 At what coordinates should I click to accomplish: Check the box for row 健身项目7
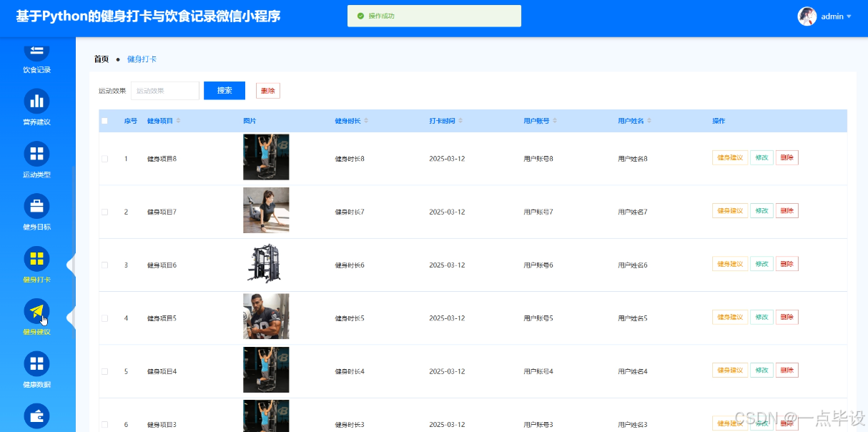point(104,212)
